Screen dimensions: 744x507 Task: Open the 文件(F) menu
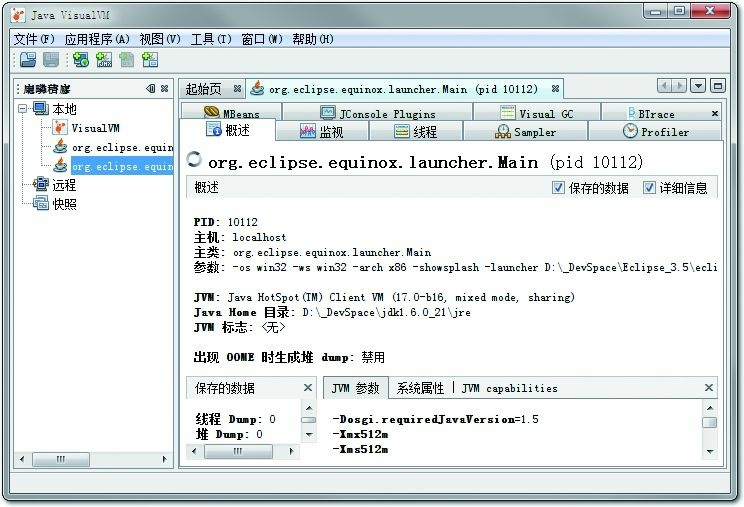pyautogui.click(x=34, y=39)
